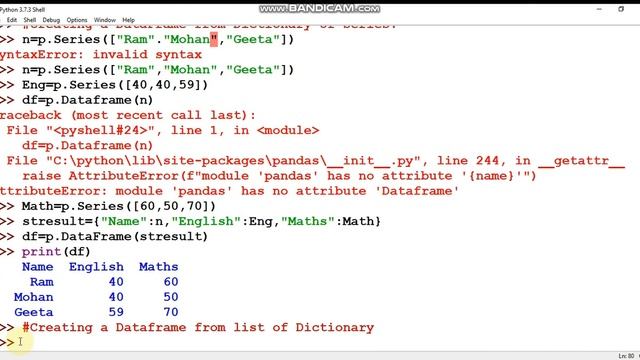Click Mohan's Maths value 50
This screenshot has height=360, width=640.
(171, 297)
